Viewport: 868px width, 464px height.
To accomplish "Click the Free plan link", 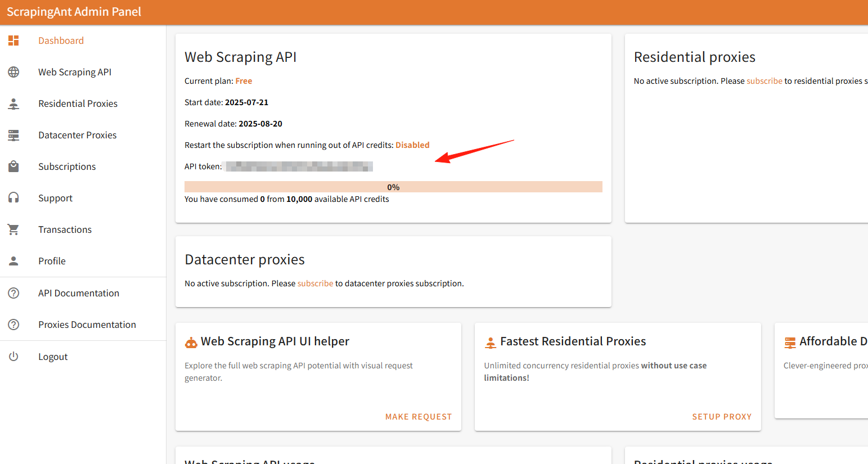I will tap(244, 81).
